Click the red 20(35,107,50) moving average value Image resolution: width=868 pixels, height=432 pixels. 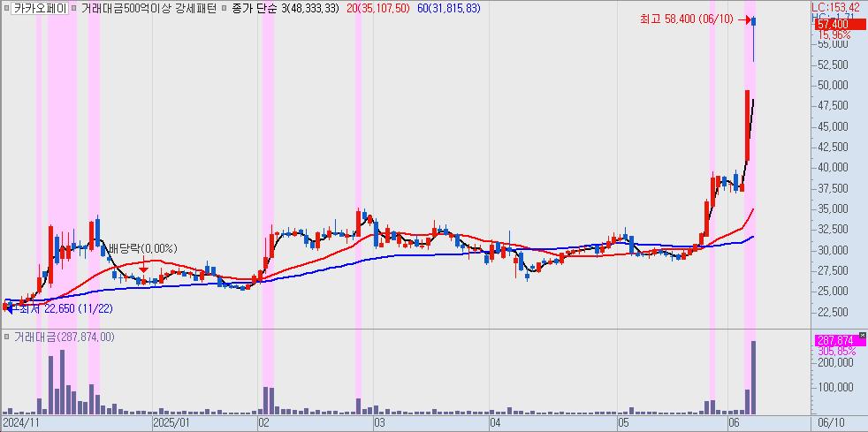pos(377,8)
